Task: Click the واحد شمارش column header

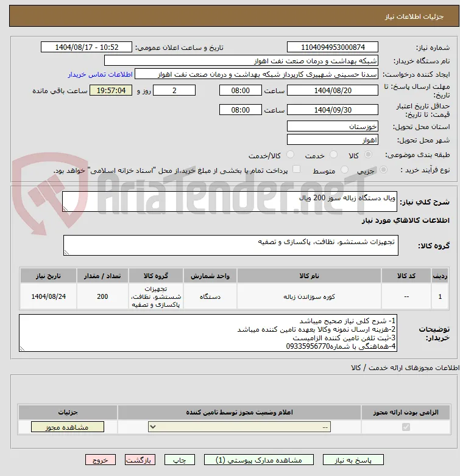Action: coord(210,276)
